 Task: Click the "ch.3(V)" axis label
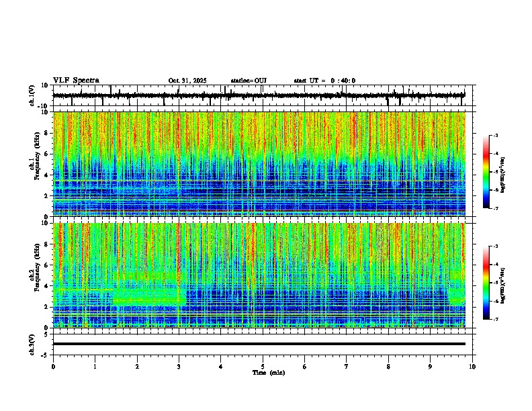coord(32,345)
